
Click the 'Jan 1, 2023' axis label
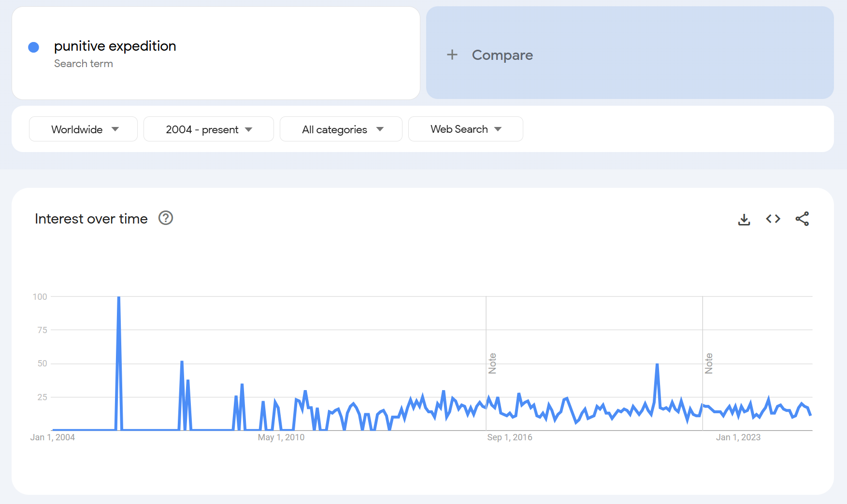738,437
